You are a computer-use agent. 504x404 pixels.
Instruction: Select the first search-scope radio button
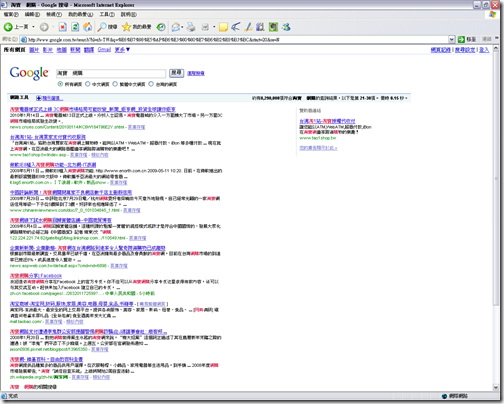60,84
